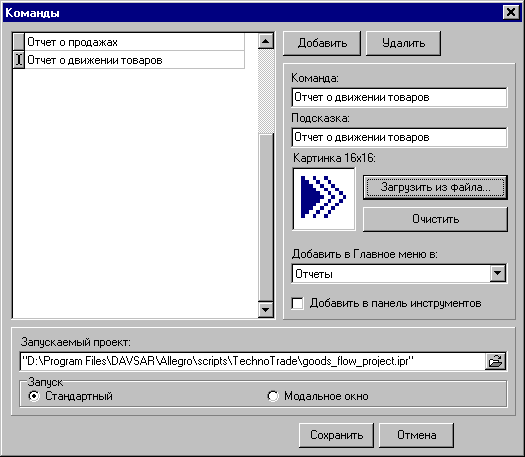Click the list scrollbar up arrow
The image size is (525, 457).
pyautogui.click(x=266, y=42)
